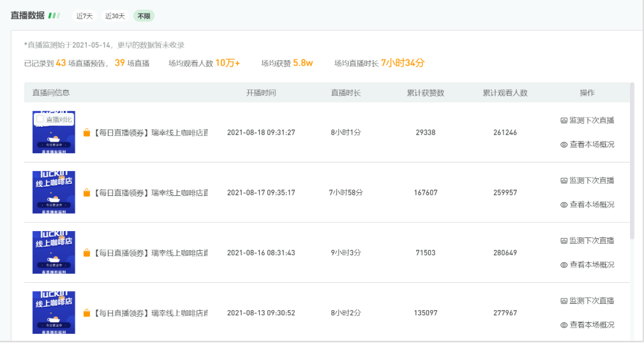The width and height of the screenshot is (644, 344).
Task: Click the shopping bag icon in the 2021-08-13 row
Action: [x=87, y=313]
